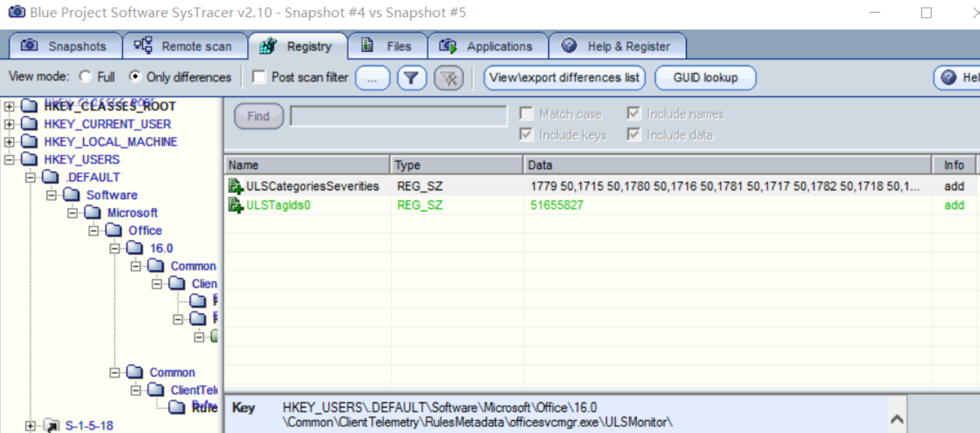Click the ellipsis filter settings button

click(x=373, y=77)
